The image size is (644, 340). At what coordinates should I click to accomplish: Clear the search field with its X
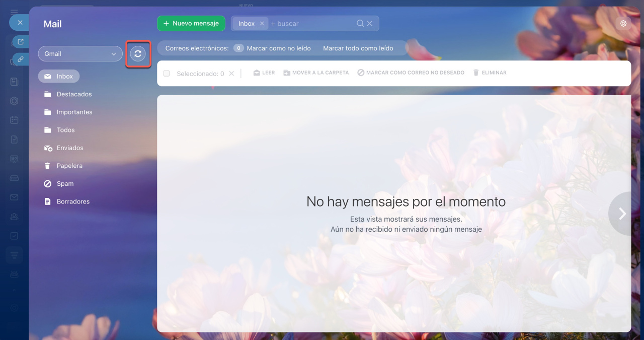370,23
